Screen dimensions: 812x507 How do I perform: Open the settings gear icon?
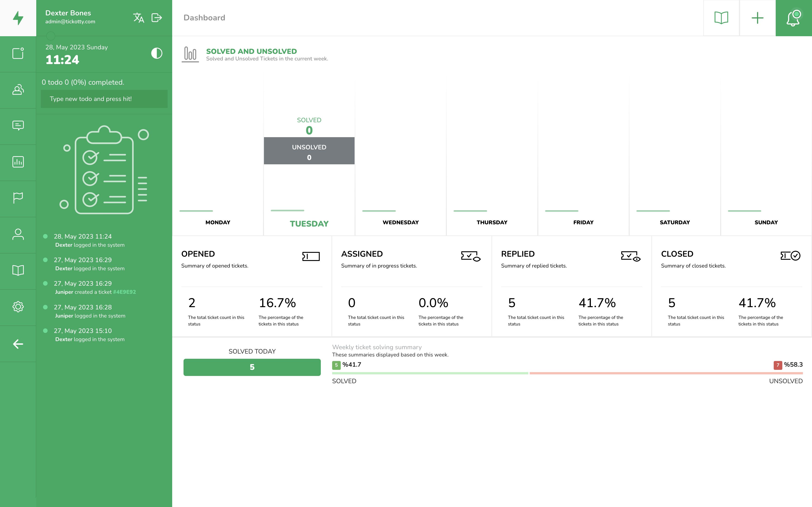pyautogui.click(x=18, y=307)
